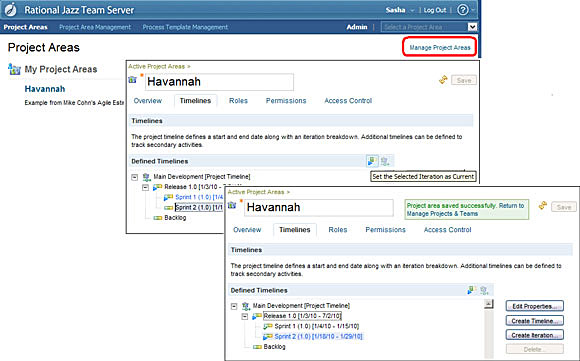Collapse Release 1.0 node in front panel
The width and height of the screenshot is (580, 361).
[x=245, y=316]
